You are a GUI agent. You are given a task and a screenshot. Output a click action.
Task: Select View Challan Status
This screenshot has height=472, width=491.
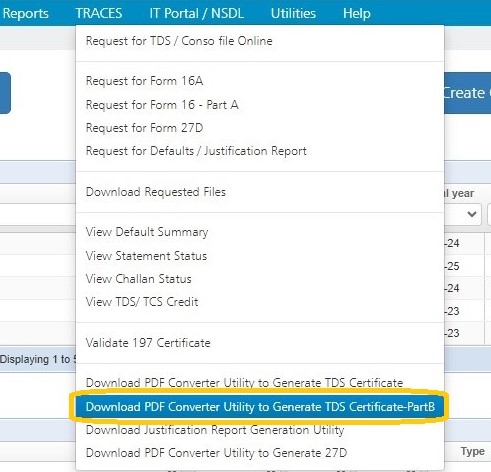point(260,279)
